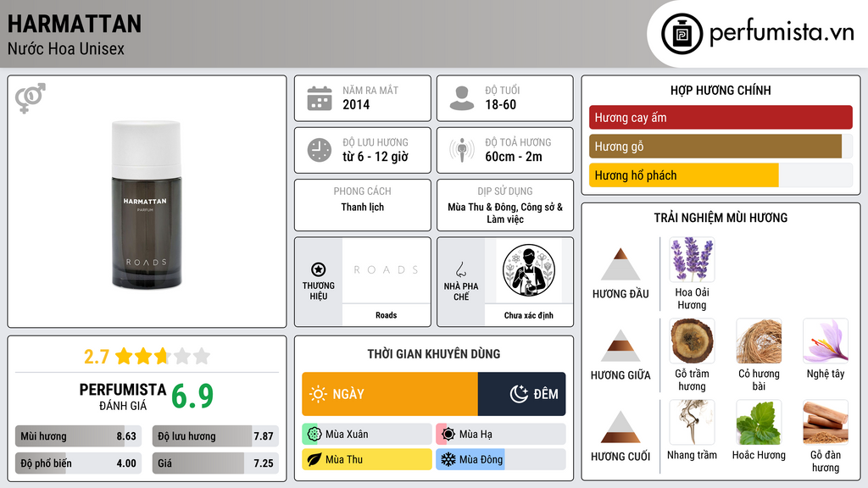Select the Ngày daytime segment

[390, 394]
